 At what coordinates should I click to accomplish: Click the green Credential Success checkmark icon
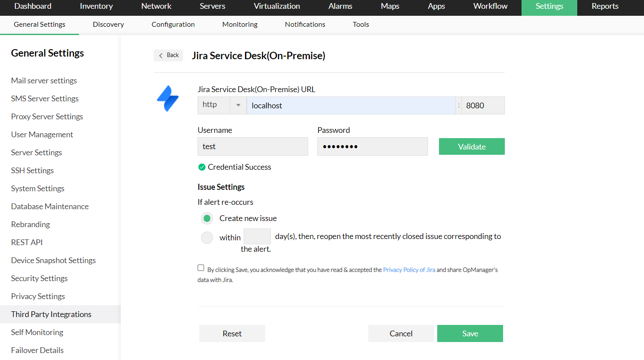pyautogui.click(x=202, y=167)
